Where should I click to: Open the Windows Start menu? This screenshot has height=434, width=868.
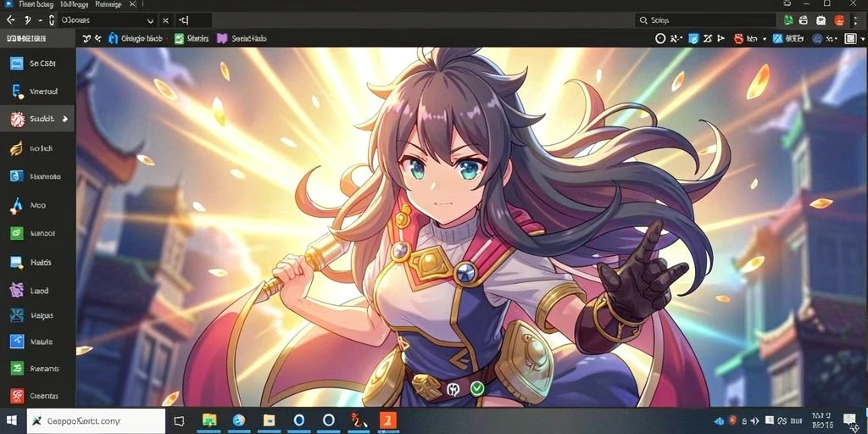click(x=12, y=420)
